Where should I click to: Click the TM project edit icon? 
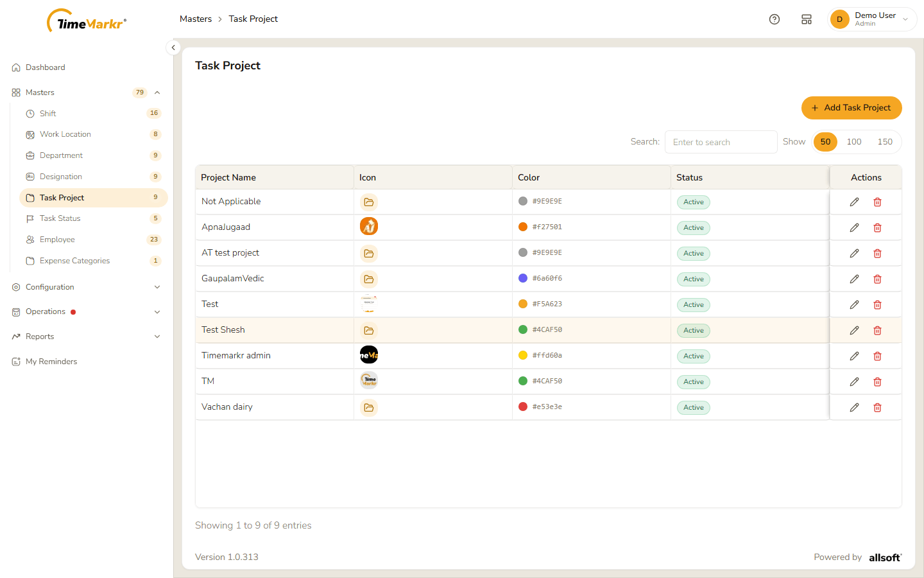click(x=854, y=381)
